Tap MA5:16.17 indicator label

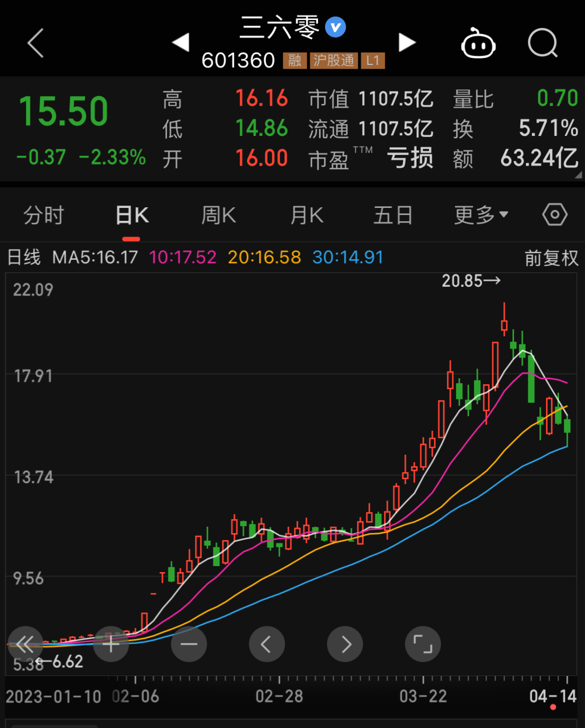[95, 257]
